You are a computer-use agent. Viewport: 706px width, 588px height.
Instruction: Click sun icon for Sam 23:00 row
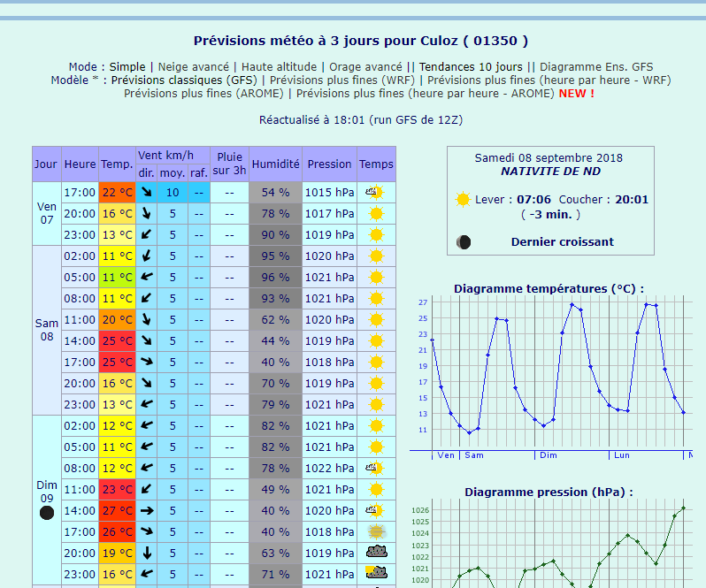[x=376, y=404]
